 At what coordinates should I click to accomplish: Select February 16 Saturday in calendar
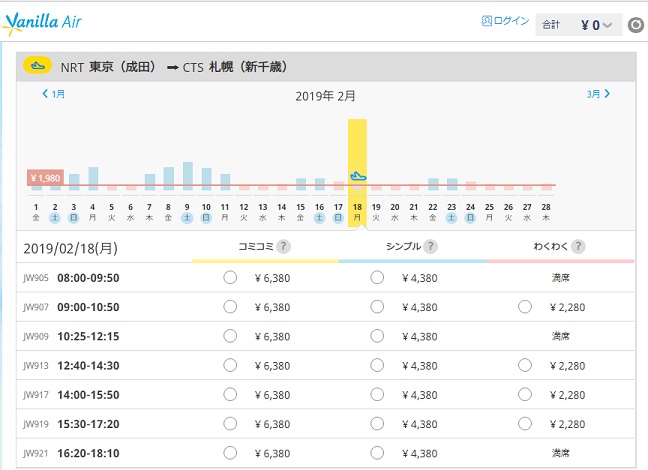(319, 212)
